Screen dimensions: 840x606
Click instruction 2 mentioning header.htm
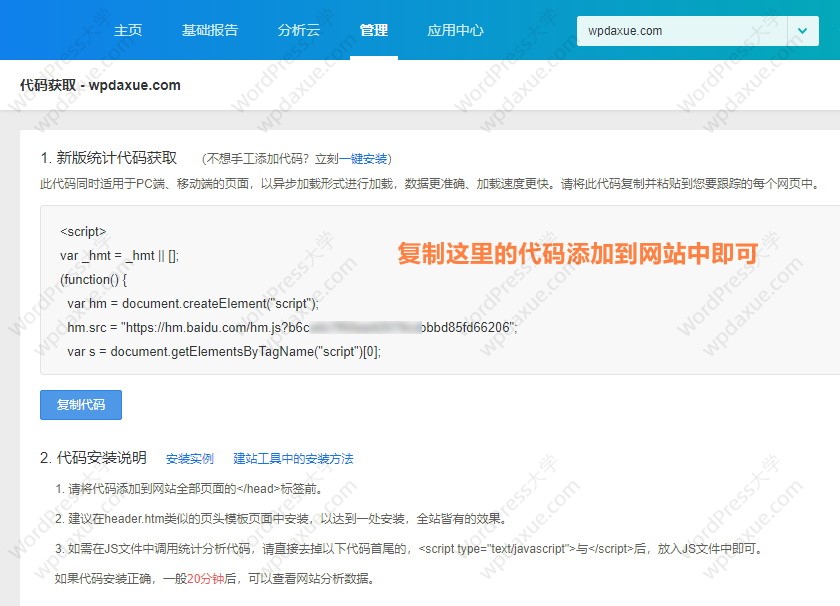click(281, 519)
